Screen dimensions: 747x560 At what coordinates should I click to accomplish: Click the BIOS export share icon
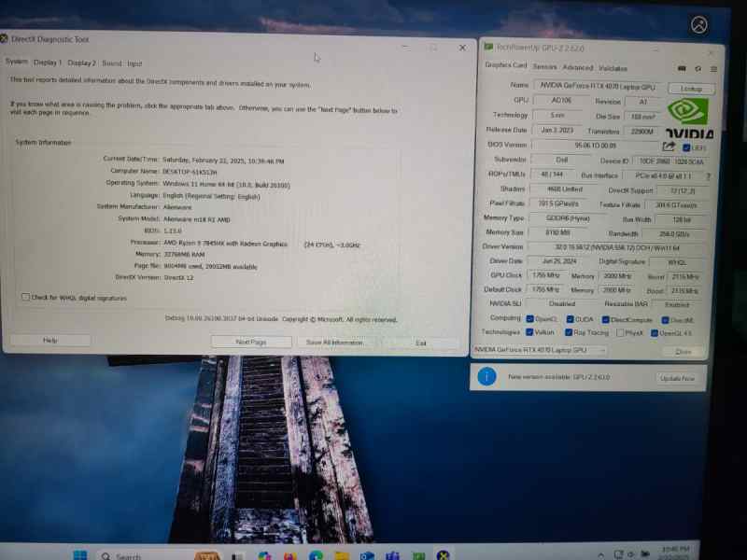(x=669, y=147)
